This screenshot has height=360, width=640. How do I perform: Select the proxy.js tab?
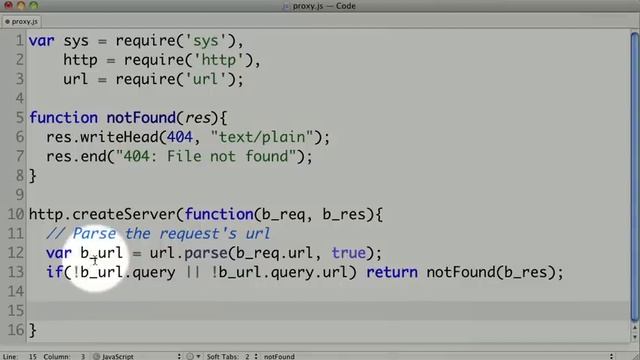click(21, 21)
